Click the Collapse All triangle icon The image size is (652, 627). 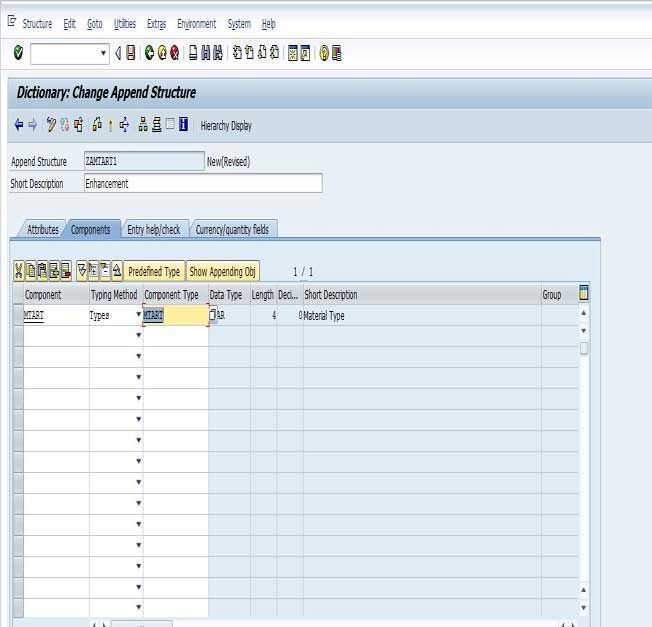point(117,271)
